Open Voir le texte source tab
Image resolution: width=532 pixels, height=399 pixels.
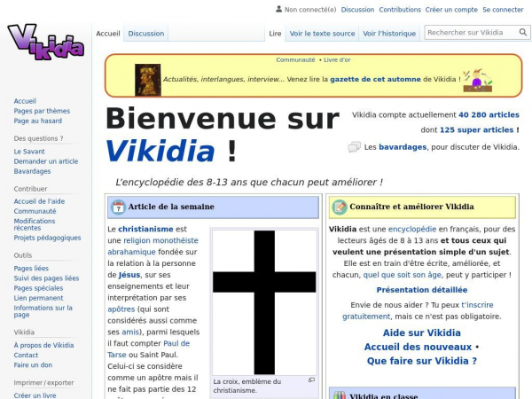(322, 34)
